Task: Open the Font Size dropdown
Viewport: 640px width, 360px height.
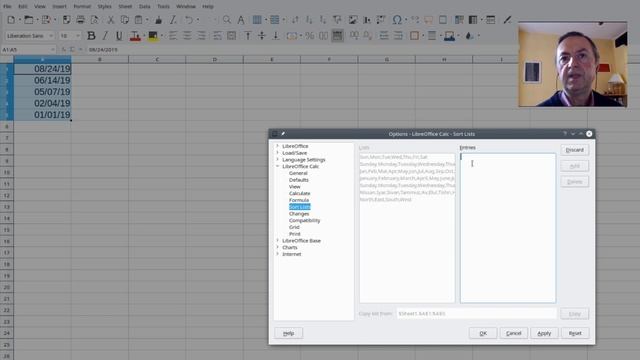Action: pyautogui.click(x=78, y=36)
